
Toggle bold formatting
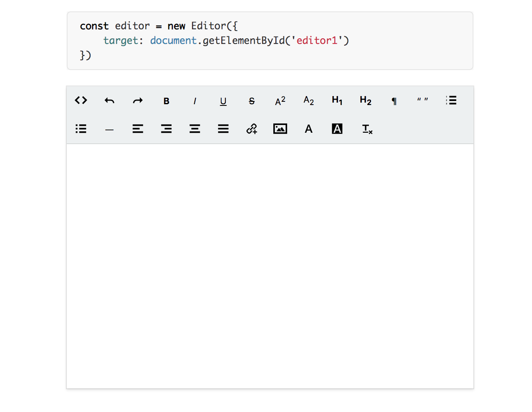(166, 101)
